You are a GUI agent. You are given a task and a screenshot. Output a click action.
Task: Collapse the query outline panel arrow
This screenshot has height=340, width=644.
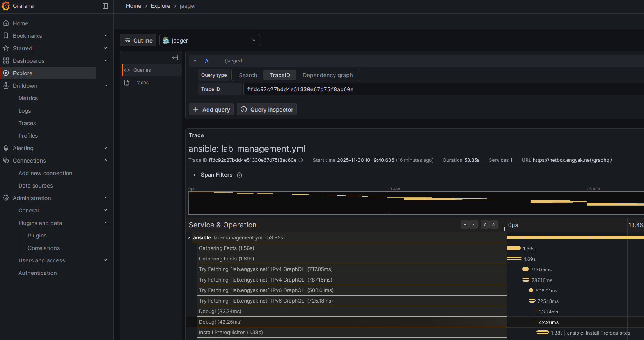click(175, 58)
